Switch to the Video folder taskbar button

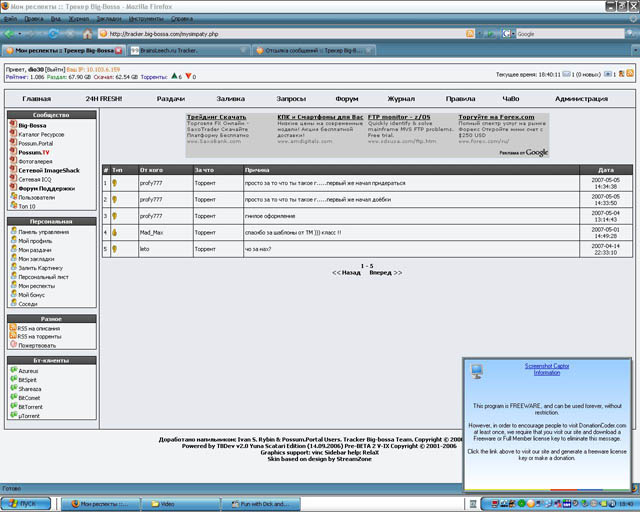[x=181, y=504]
